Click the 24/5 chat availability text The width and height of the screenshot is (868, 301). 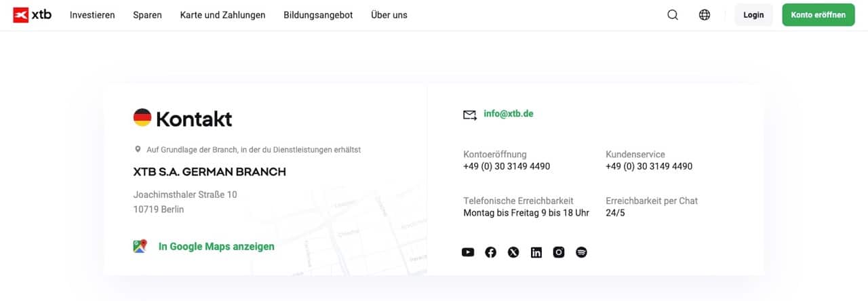point(615,213)
